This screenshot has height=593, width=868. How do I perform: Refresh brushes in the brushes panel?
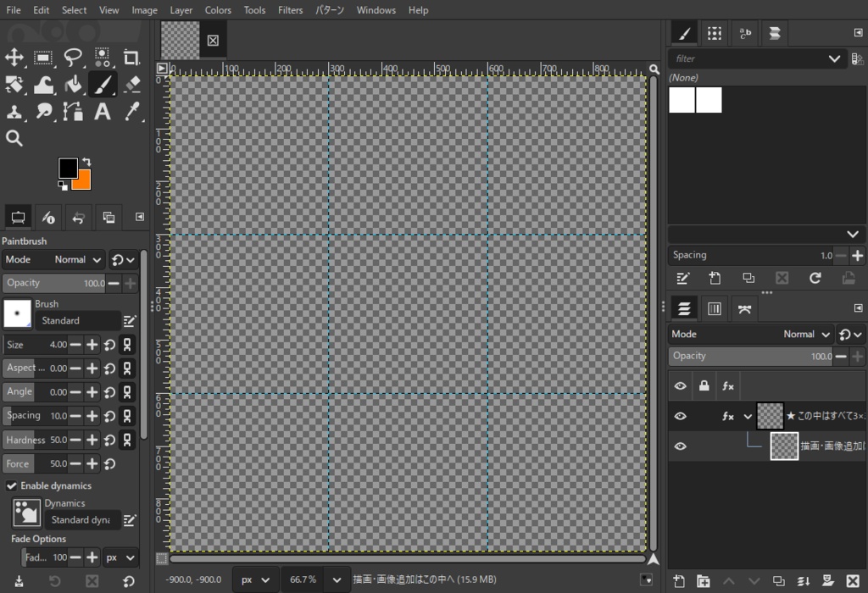tap(815, 278)
